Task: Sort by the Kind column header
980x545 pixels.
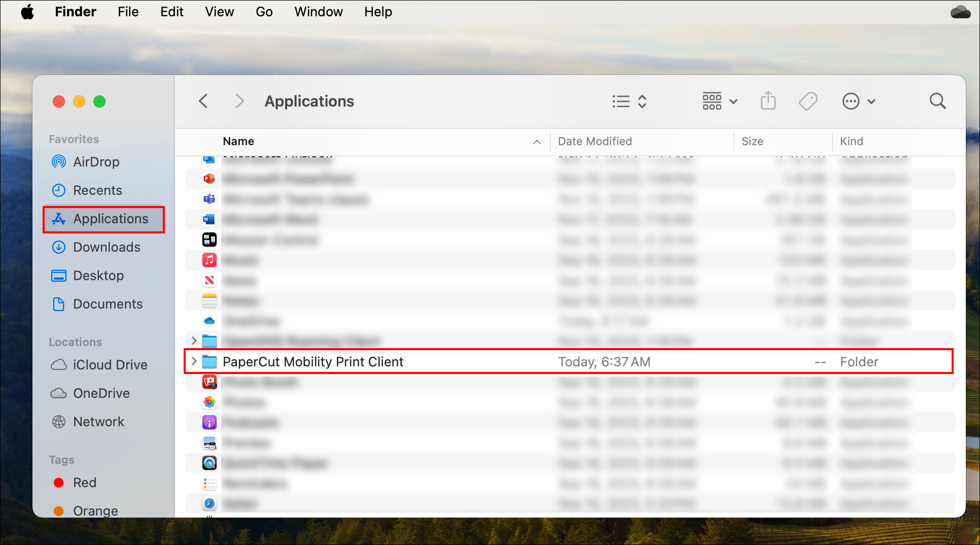Action: pos(852,142)
